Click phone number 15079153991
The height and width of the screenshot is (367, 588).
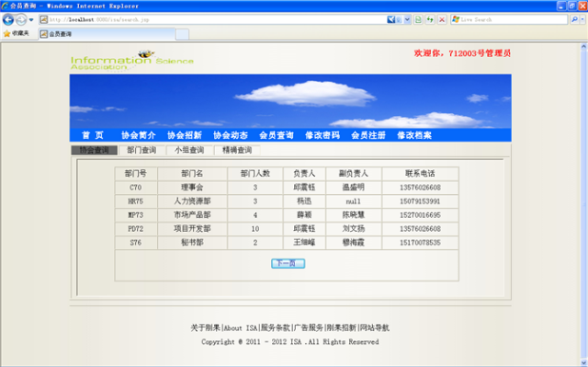[x=420, y=201]
